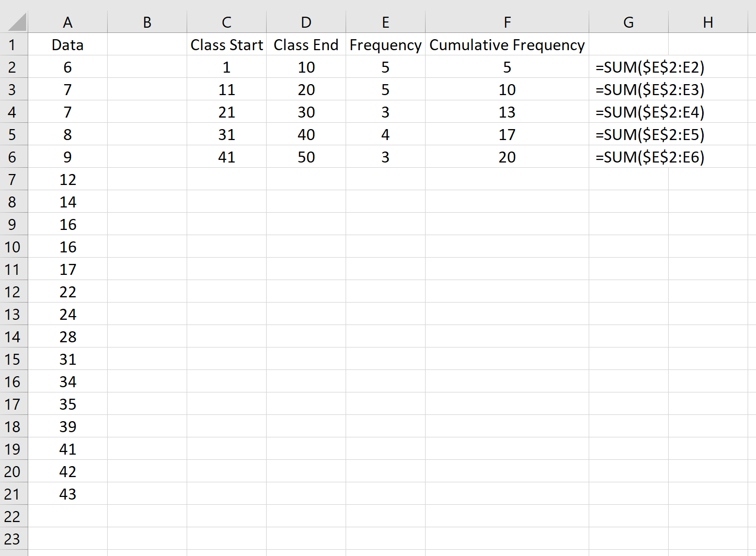Screen dimensions: 756x556
Task: Select column header A
Action: tap(67, 22)
